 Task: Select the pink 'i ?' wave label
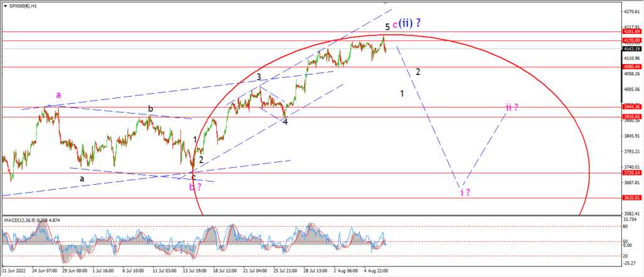pyautogui.click(x=465, y=192)
